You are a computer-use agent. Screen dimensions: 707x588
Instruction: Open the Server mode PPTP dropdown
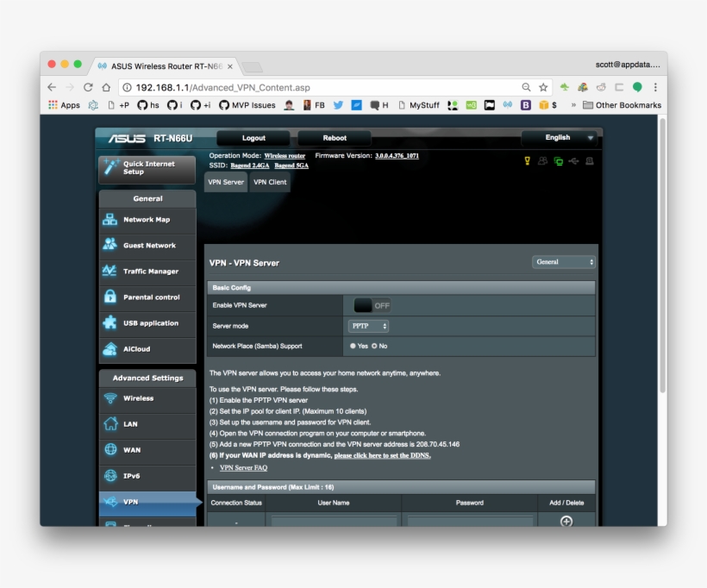369,326
